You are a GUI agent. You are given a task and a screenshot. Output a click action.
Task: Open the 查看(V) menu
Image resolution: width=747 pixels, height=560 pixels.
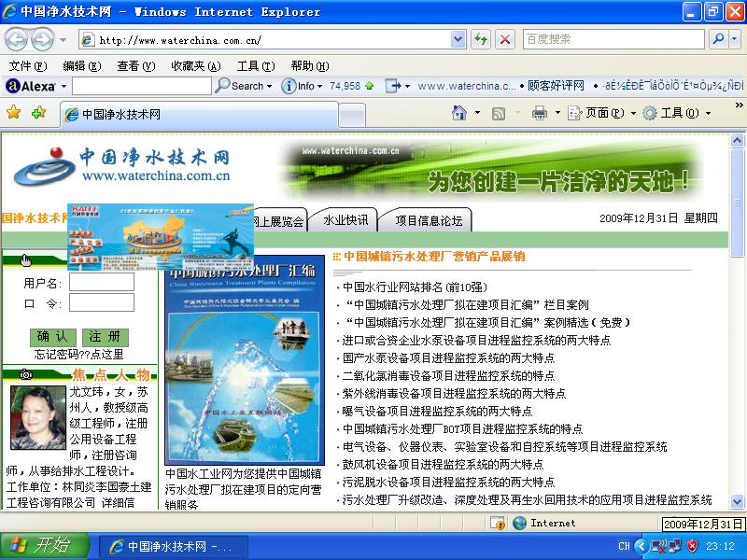(136, 65)
